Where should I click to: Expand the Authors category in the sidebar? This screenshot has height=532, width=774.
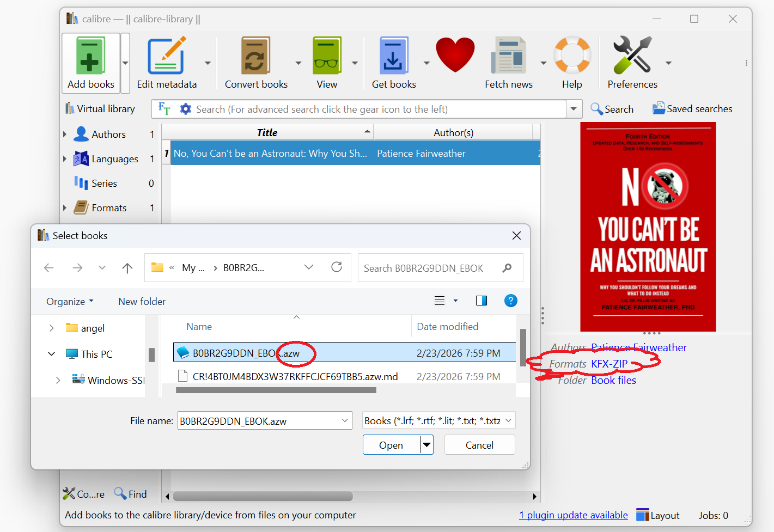tap(65, 134)
